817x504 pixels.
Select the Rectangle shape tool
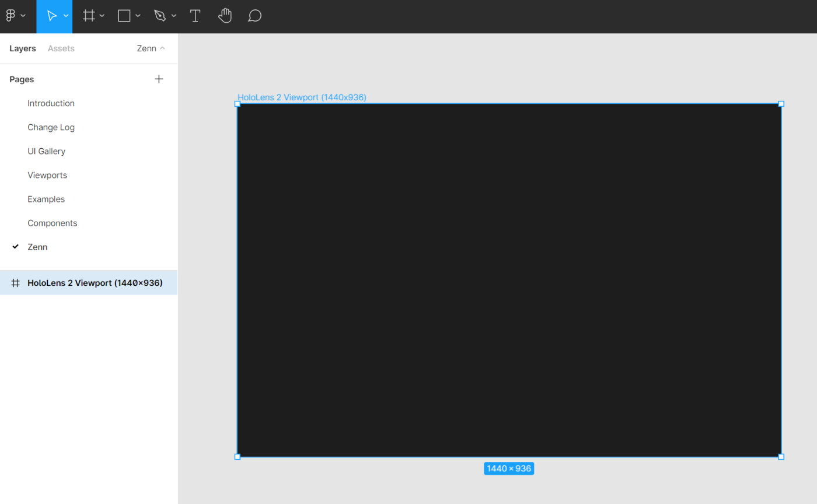pos(124,16)
